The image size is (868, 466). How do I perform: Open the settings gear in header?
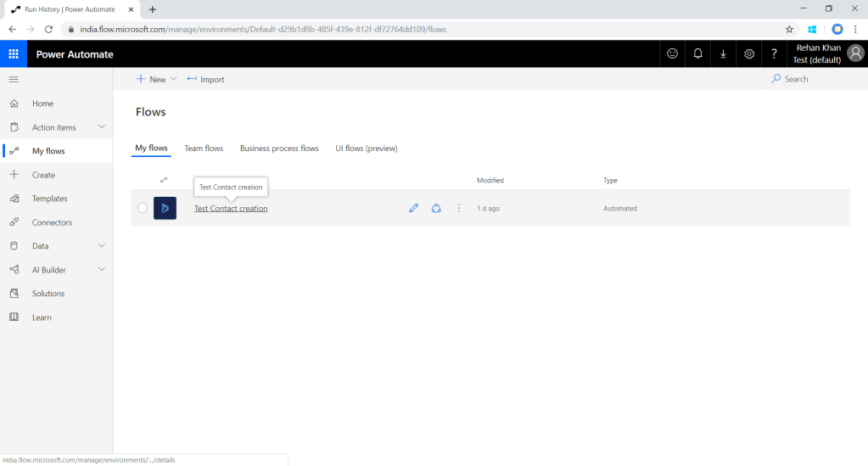(749, 54)
